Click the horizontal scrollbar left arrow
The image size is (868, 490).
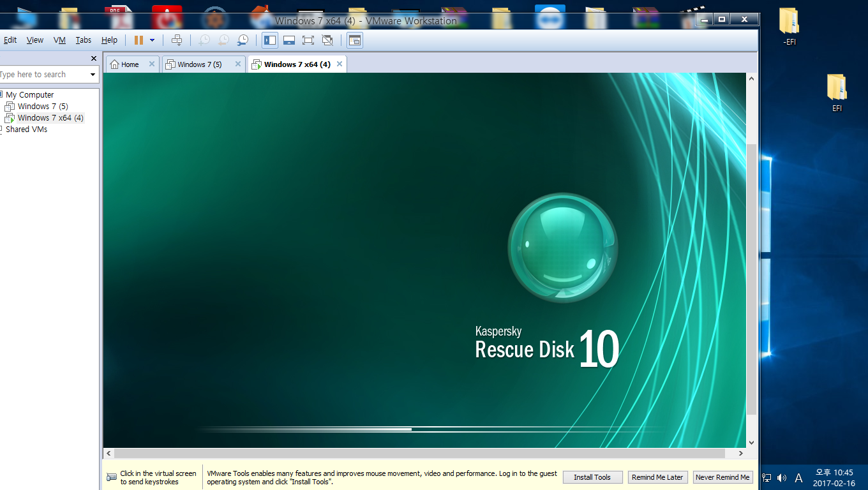coord(109,453)
